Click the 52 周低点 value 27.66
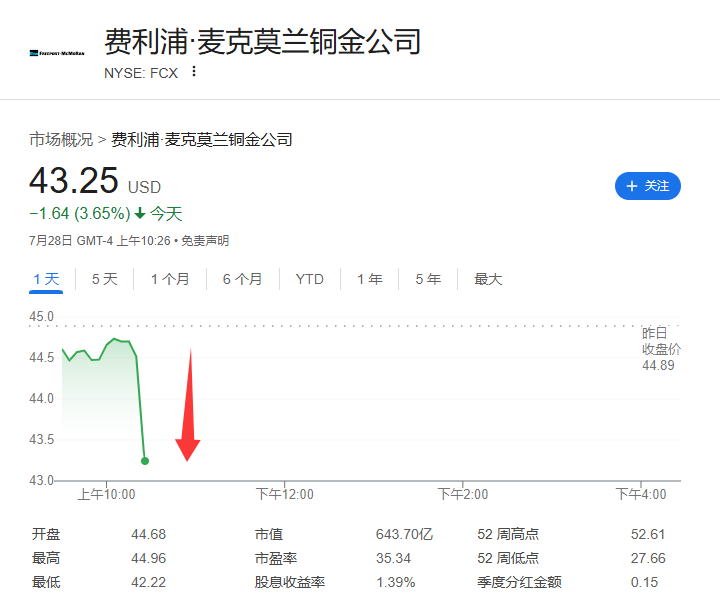 [x=647, y=558]
